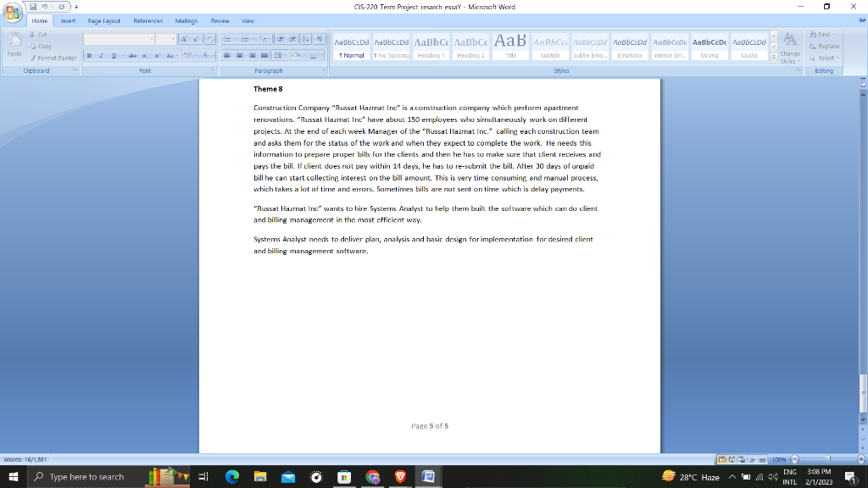Open the Font dialog launcher
The width and height of the screenshot is (868, 488).
click(213, 71)
